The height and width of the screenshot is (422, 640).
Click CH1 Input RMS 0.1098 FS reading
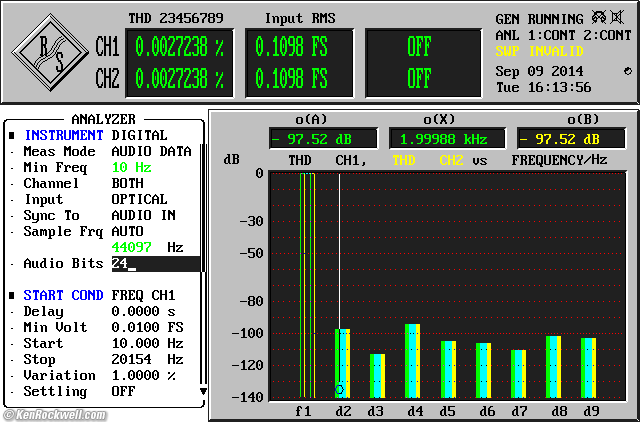pyautogui.click(x=292, y=47)
